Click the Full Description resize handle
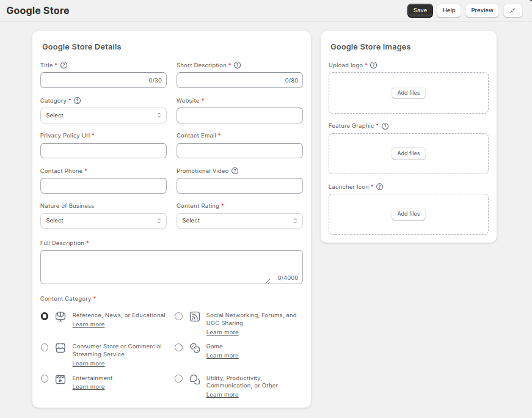 268,281
